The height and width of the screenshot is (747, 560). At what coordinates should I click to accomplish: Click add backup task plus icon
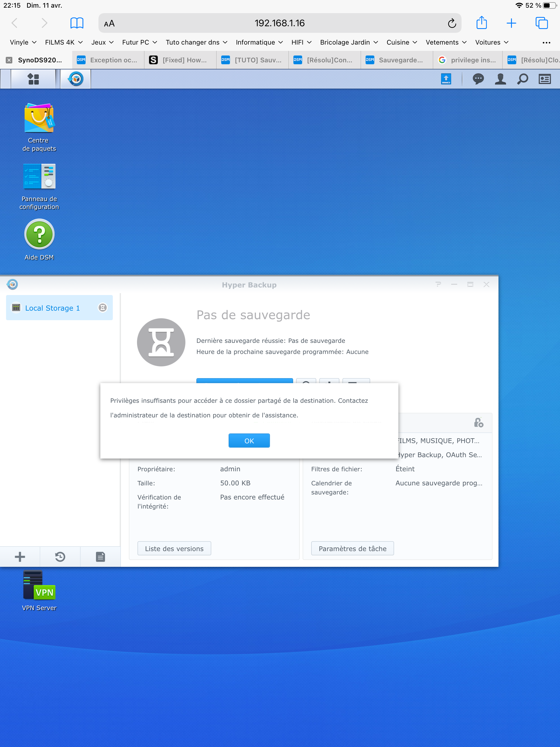coord(20,556)
